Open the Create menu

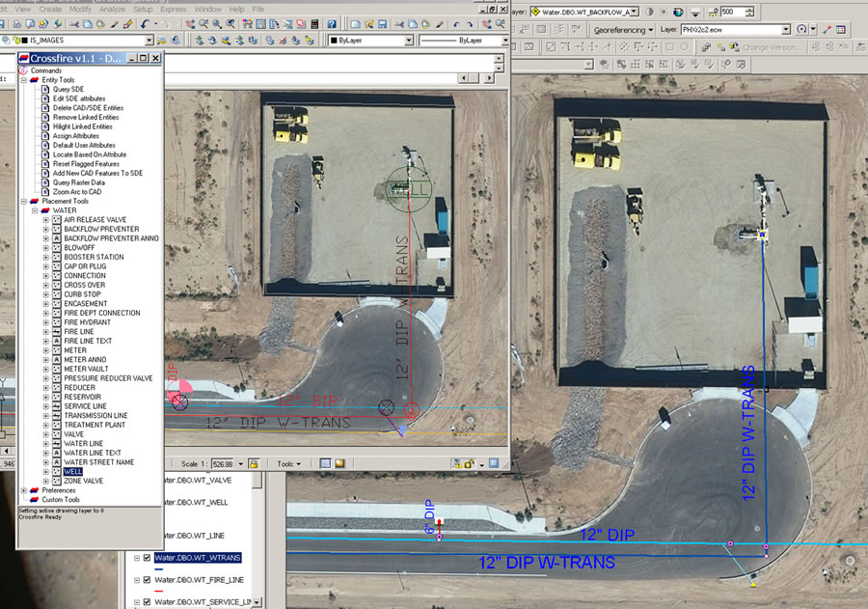50,9
